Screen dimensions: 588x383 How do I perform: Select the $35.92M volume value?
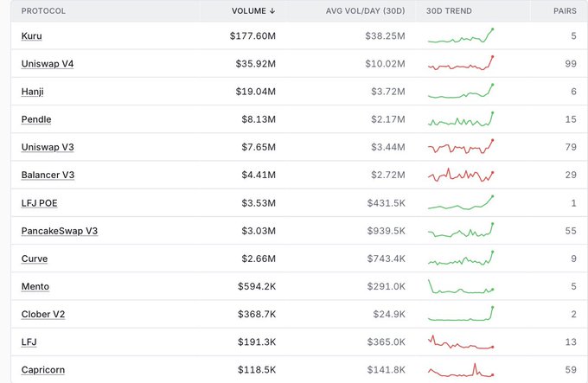click(x=256, y=64)
